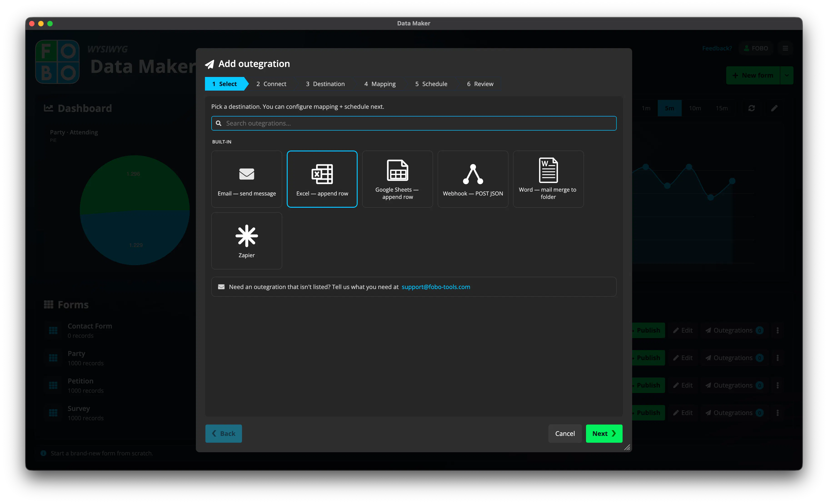Choose Word — mail merge to folder
Viewport: 828px width, 504px height.
[x=548, y=179]
